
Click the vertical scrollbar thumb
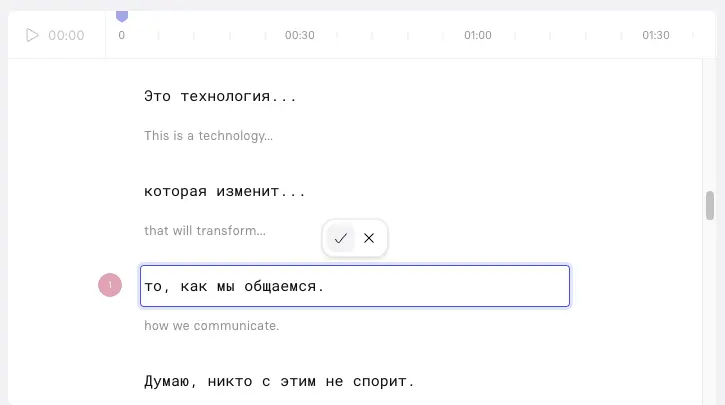[x=710, y=205]
